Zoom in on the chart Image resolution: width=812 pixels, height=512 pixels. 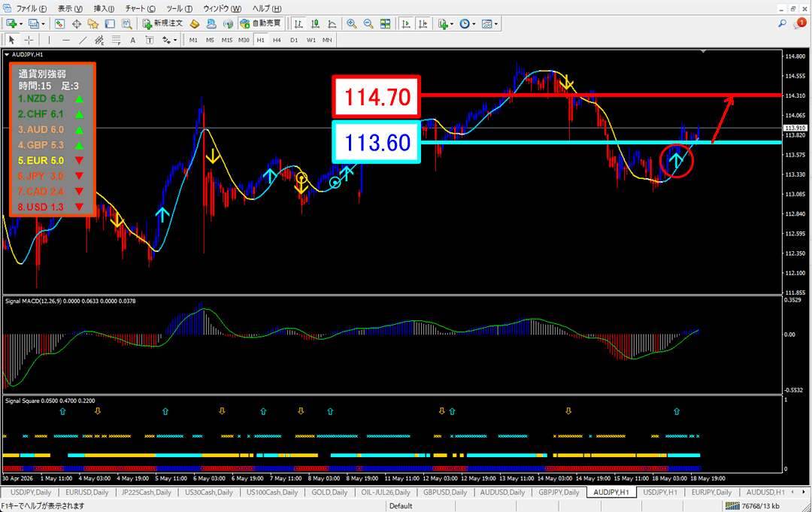pyautogui.click(x=352, y=24)
